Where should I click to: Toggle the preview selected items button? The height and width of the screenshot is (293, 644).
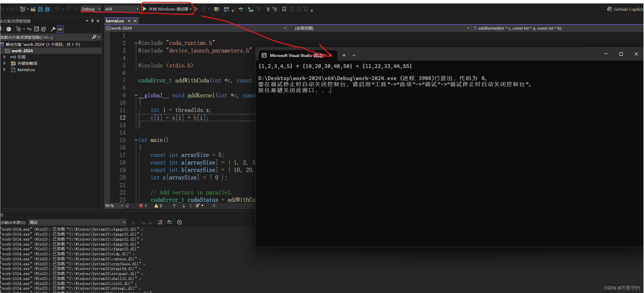[x=60, y=29]
